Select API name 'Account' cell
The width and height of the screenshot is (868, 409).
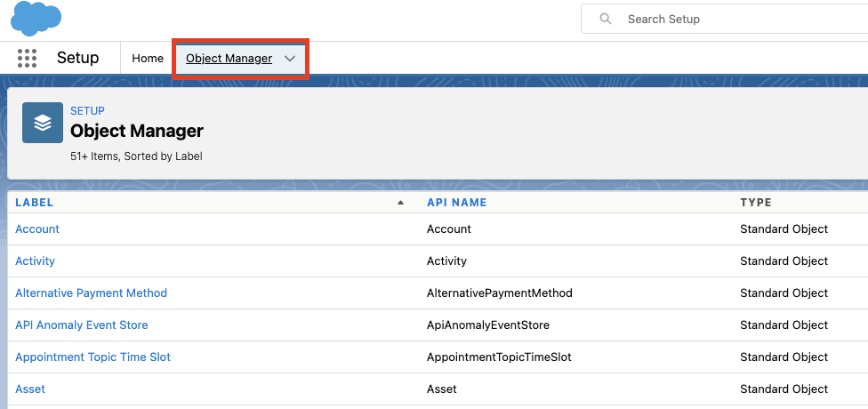449,229
